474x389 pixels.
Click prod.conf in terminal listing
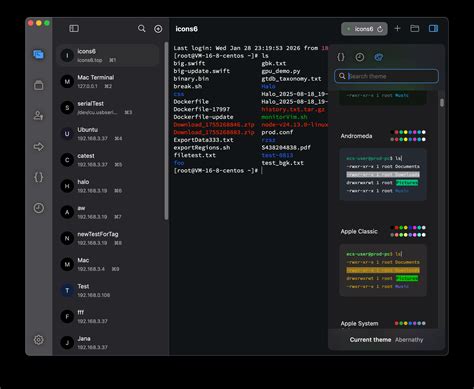277,132
